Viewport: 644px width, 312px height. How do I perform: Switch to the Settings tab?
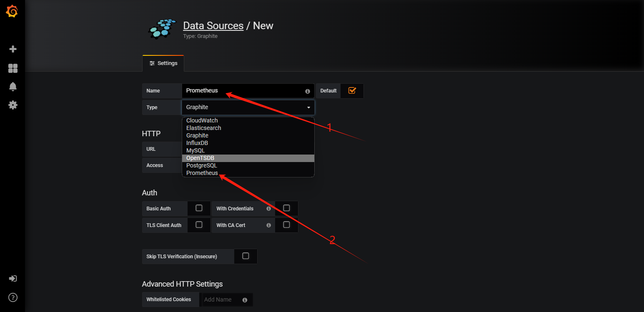point(163,63)
